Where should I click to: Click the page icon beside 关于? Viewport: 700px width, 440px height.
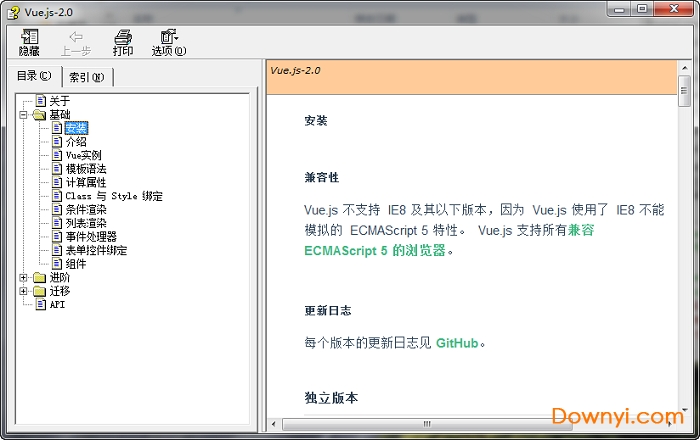click(x=41, y=101)
